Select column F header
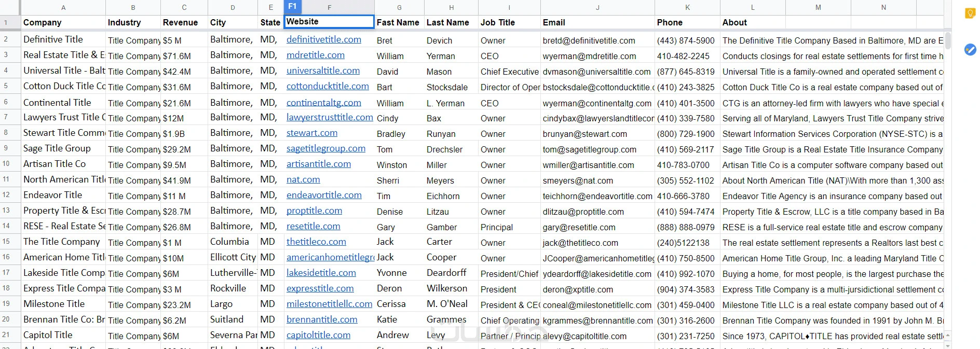Screen dimensions: 980x349 329,7
